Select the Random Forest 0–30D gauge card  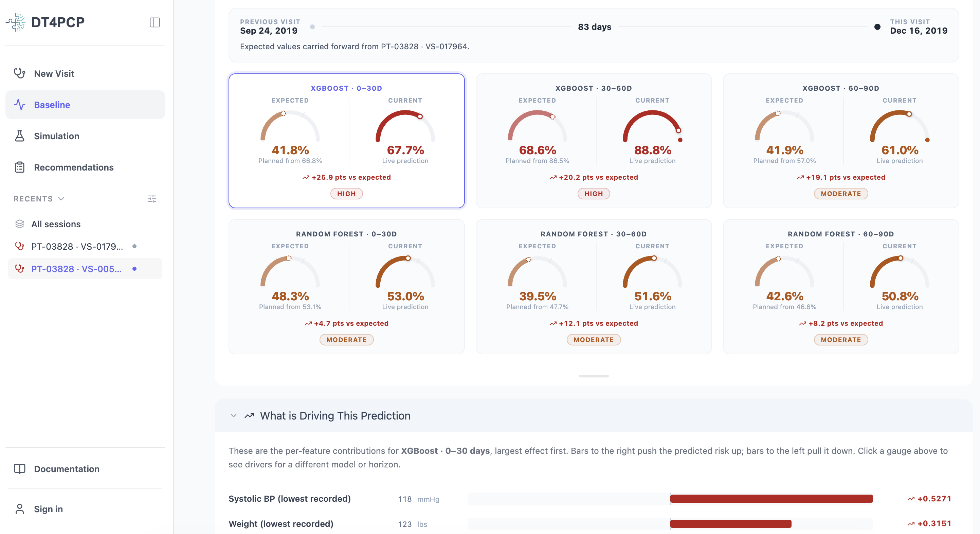pyautogui.click(x=347, y=287)
